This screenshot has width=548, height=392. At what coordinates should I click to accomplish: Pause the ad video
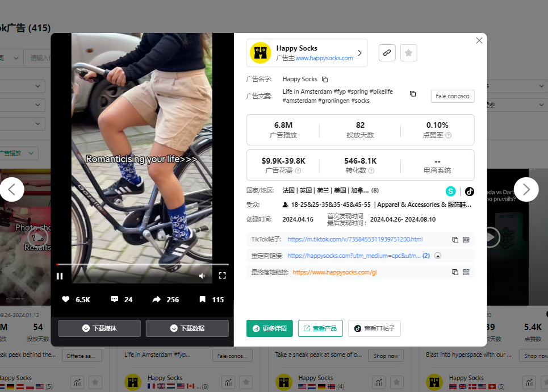60,276
